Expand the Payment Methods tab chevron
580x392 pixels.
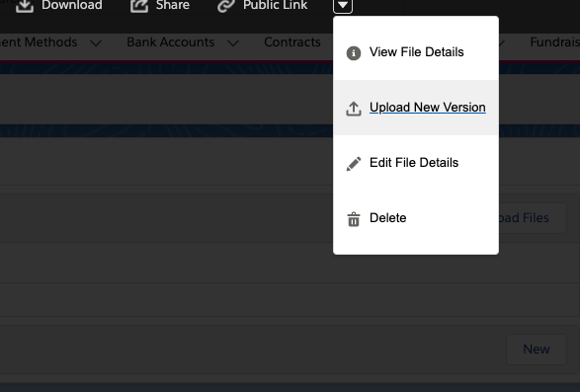click(96, 43)
